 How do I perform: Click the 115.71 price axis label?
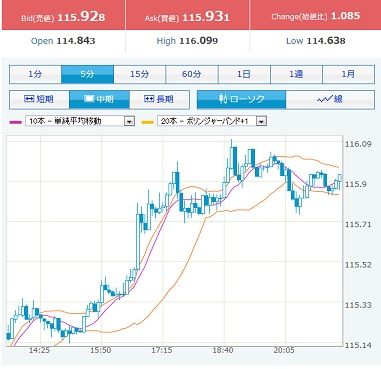coord(358,224)
